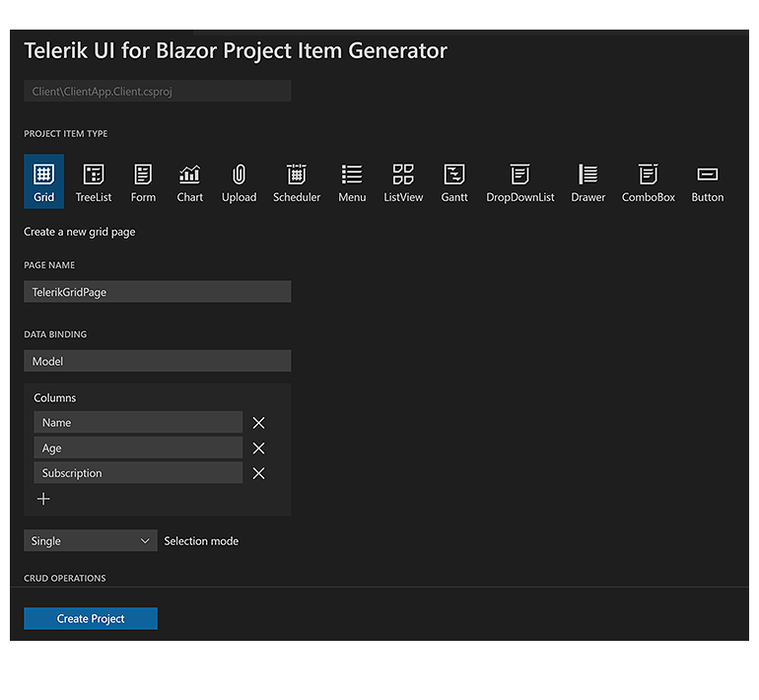This screenshot has width=759, height=700.
Task: Choose the DropDownList item type
Action: point(520,181)
